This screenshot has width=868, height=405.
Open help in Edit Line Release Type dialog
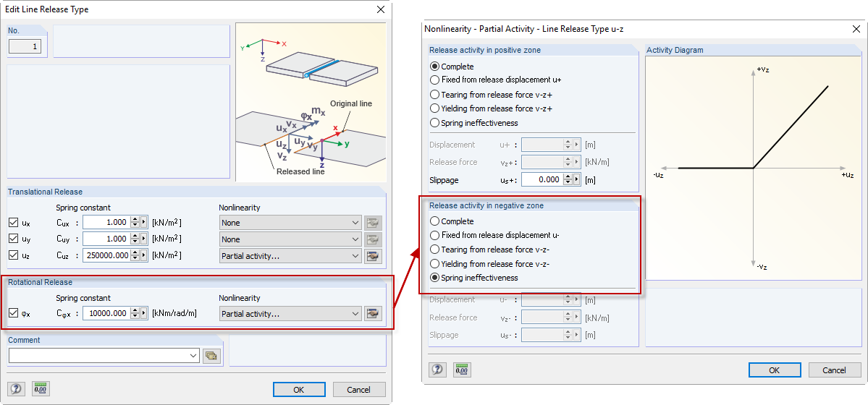tap(15, 389)
